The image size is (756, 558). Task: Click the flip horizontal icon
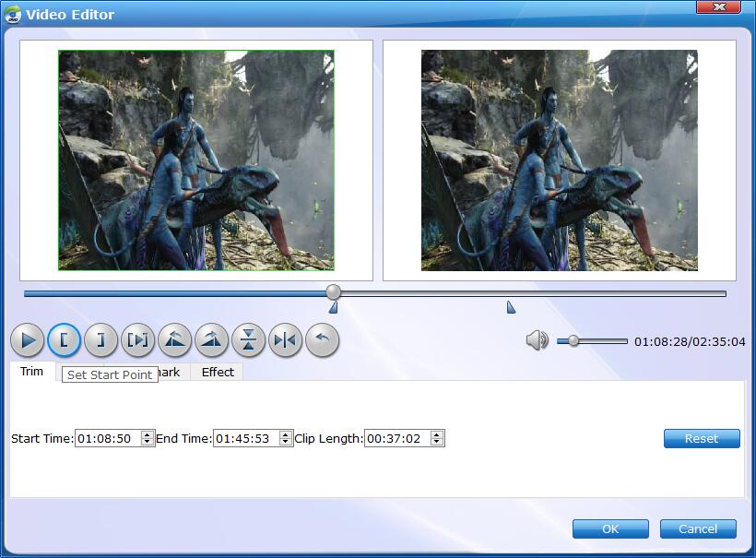pos(286,340)
